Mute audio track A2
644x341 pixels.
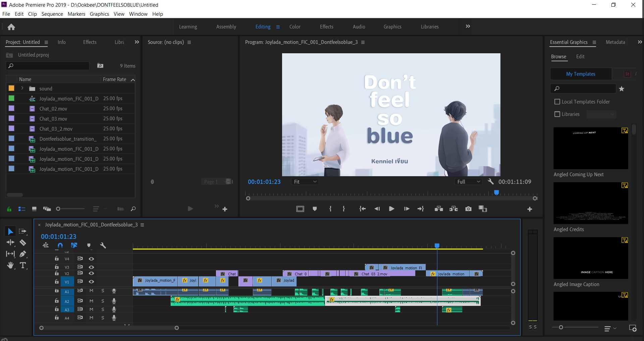point(91,301)
